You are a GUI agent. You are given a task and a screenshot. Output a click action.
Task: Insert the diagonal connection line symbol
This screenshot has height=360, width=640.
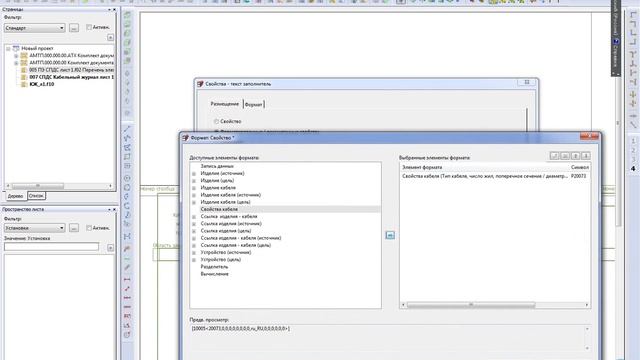click(633, 125)
